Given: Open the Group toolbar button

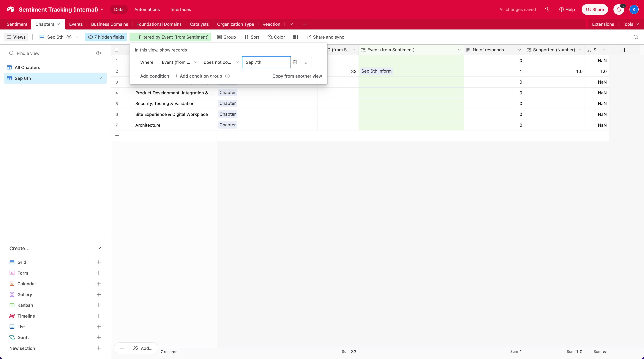Looking at the screenshot, I should pyautogui.click(x=227, y=37).
